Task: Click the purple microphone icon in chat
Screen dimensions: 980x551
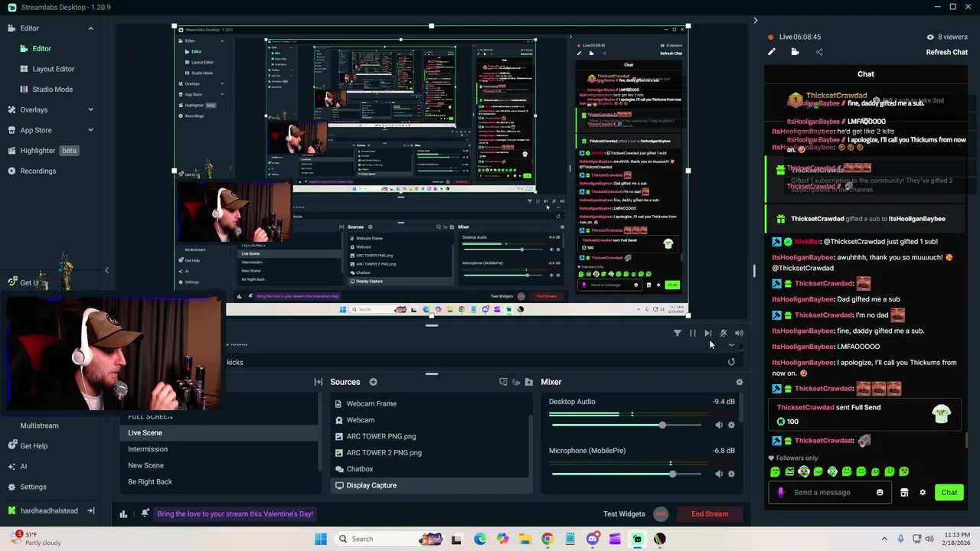Action: pos(781,492)
